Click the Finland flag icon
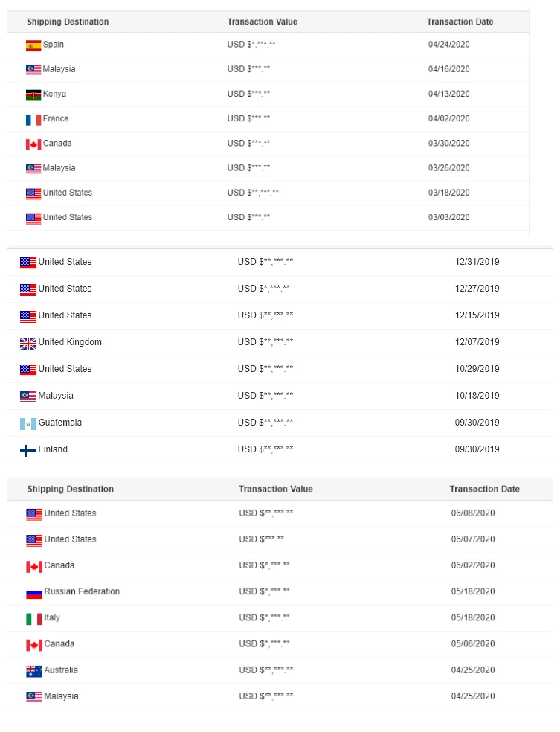 click(28, 450)
